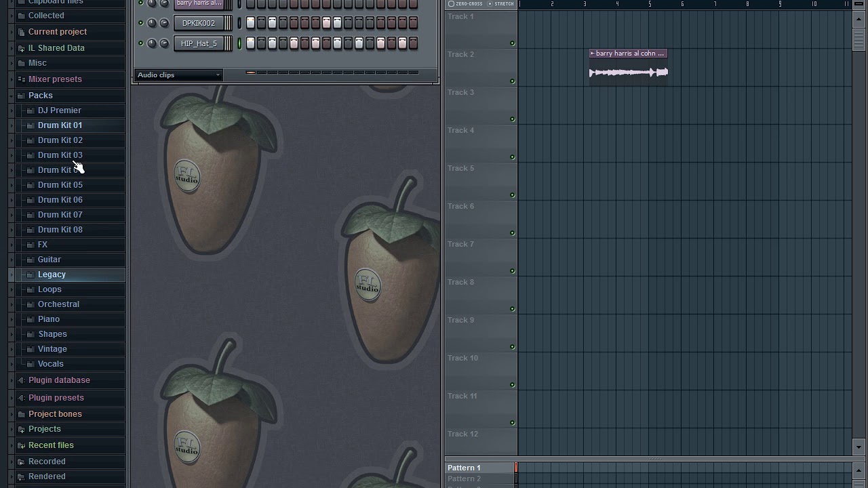This screenshot has height=488, width=868.
Task: Expand the Shapes folder arrow
Action: point(12,334)
